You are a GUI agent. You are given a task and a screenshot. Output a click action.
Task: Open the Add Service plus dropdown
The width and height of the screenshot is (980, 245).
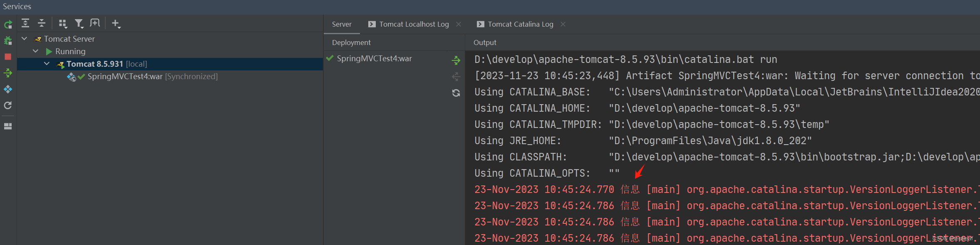pyautogui.click(x=116, y=23)
